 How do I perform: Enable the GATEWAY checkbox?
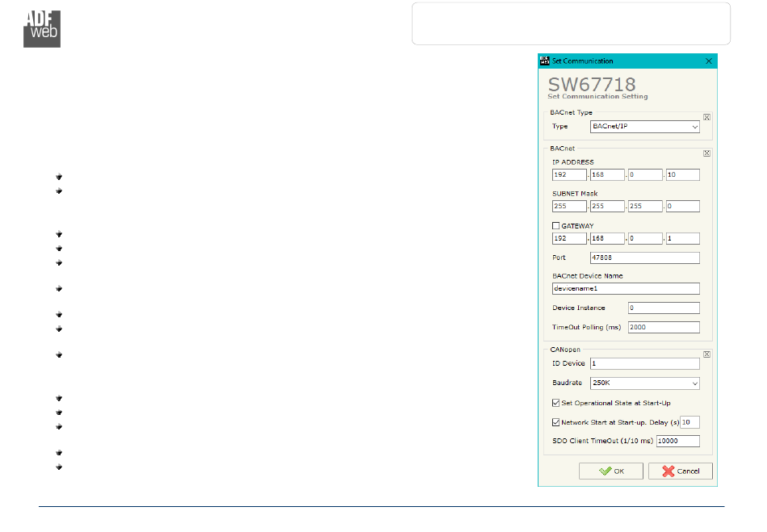[x=555, y=226]
